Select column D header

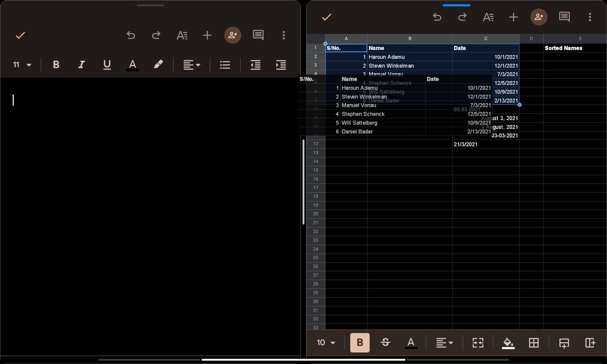point(531,38)
